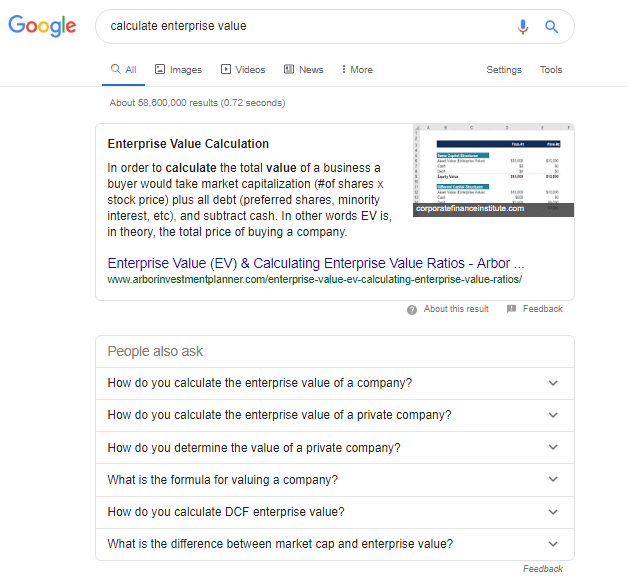628x580 pixels.
Task: Open the Enterprise Value (EV) Arbor result link
Action: 316,263
